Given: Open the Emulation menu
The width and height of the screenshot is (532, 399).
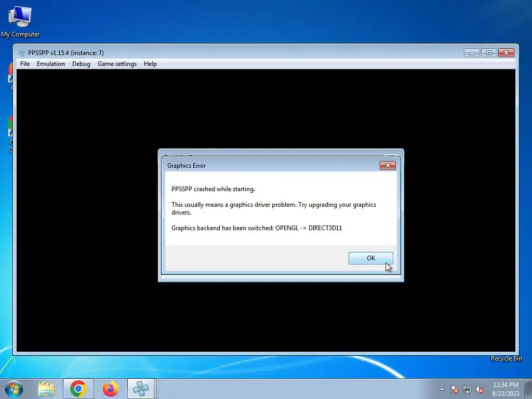Looking at the screenshot, I should pos(50,64).
